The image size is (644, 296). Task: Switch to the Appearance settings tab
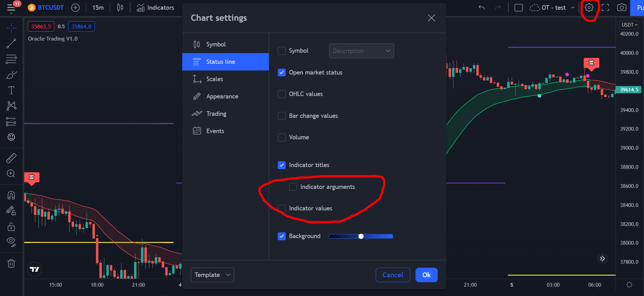coord(222,96)
